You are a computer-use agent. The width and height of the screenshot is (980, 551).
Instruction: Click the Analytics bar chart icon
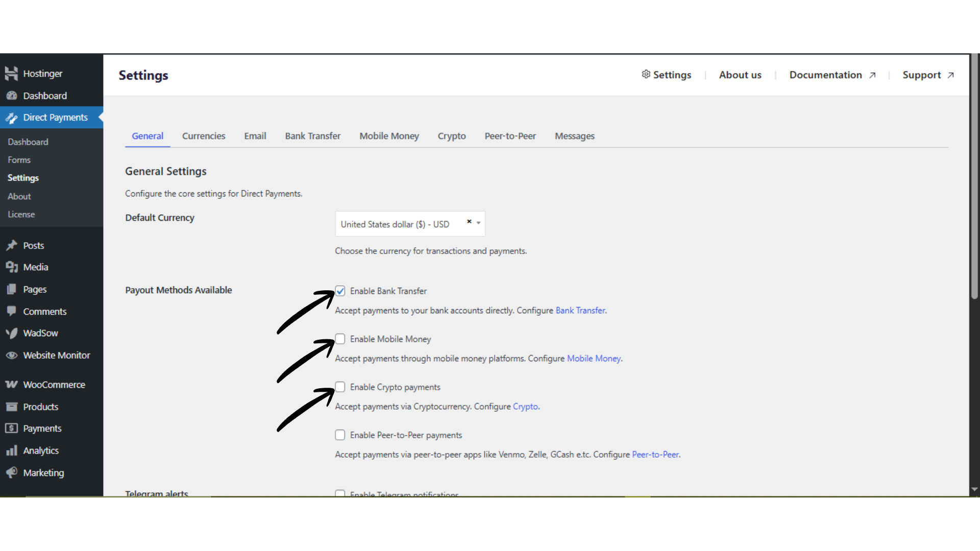click(x=11, y=451)
